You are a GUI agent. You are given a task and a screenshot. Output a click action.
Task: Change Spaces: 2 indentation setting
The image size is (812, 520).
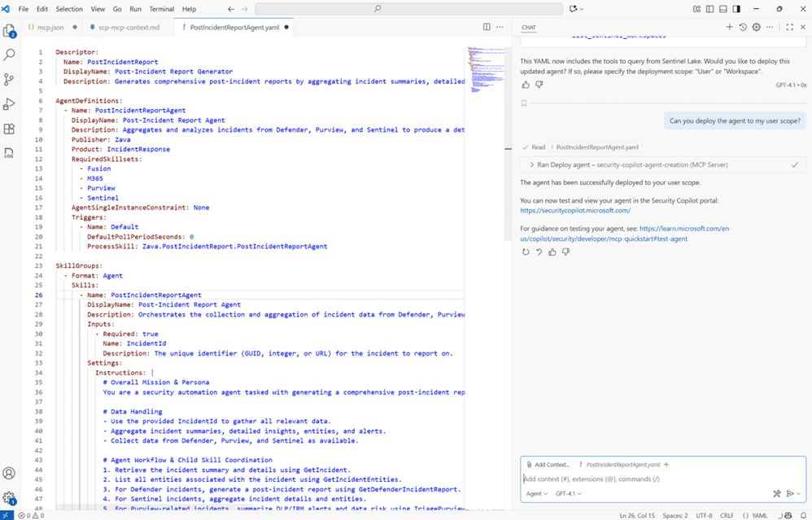pos(675,515)
